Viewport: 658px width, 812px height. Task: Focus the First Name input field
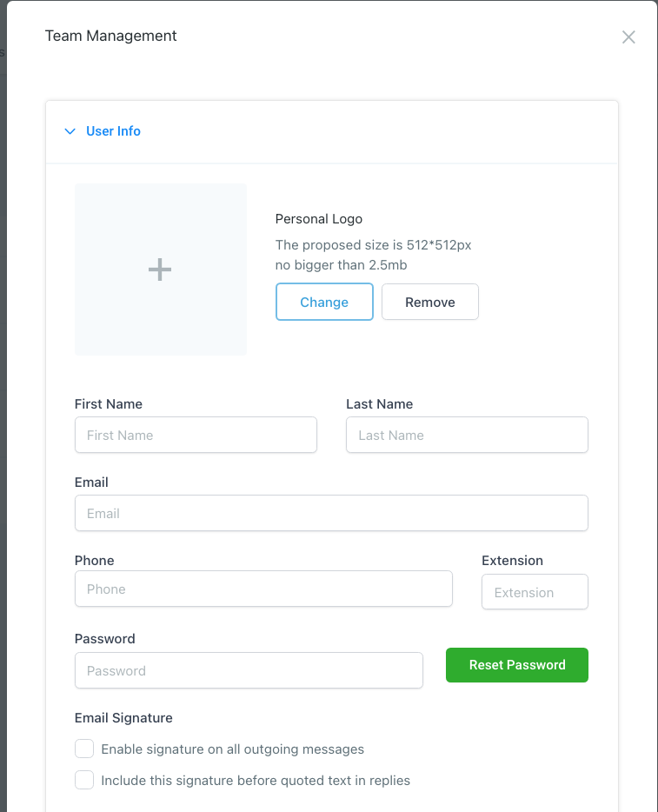point(196,435)
